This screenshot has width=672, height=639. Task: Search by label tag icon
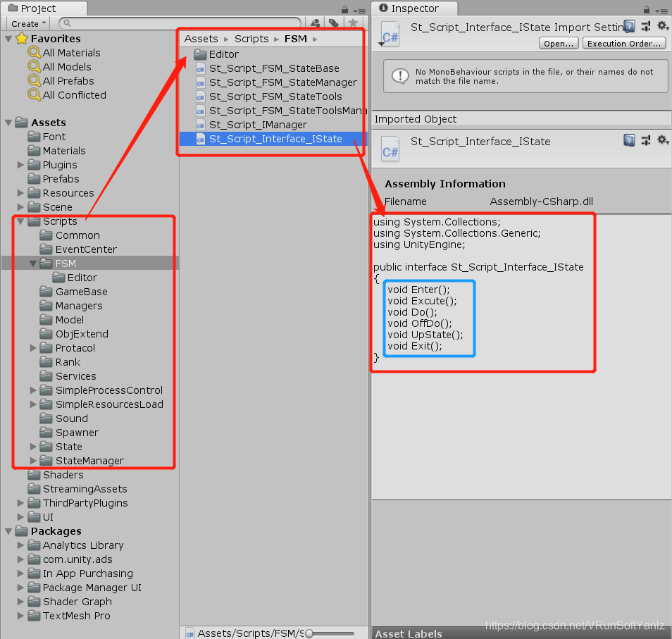coord(333,23)
